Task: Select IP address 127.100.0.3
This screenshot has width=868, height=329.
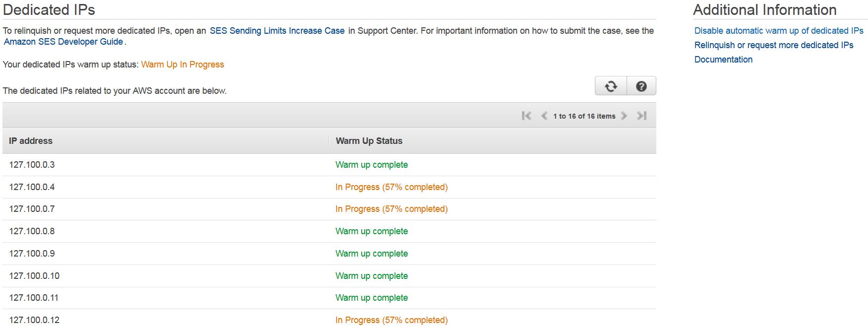Action: (x=32, y=165)
